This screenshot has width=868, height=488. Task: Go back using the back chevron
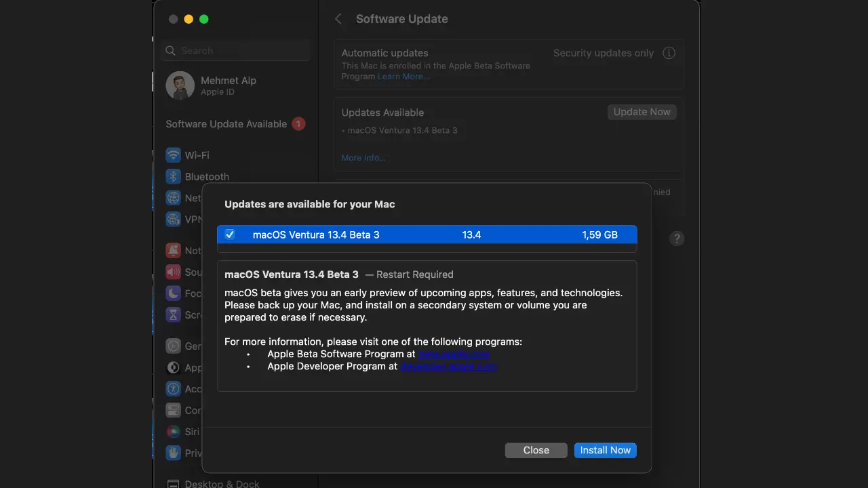(338, 19)
